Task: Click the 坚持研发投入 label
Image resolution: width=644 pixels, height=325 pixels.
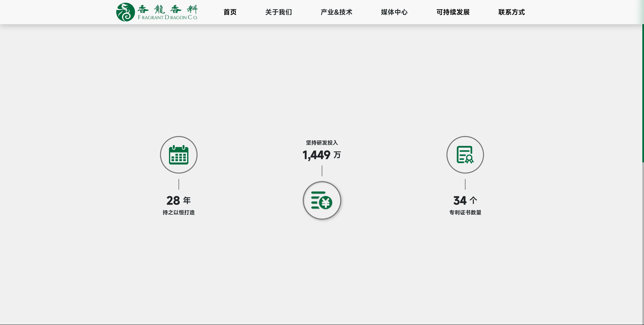Action: (x=322, y=143)
